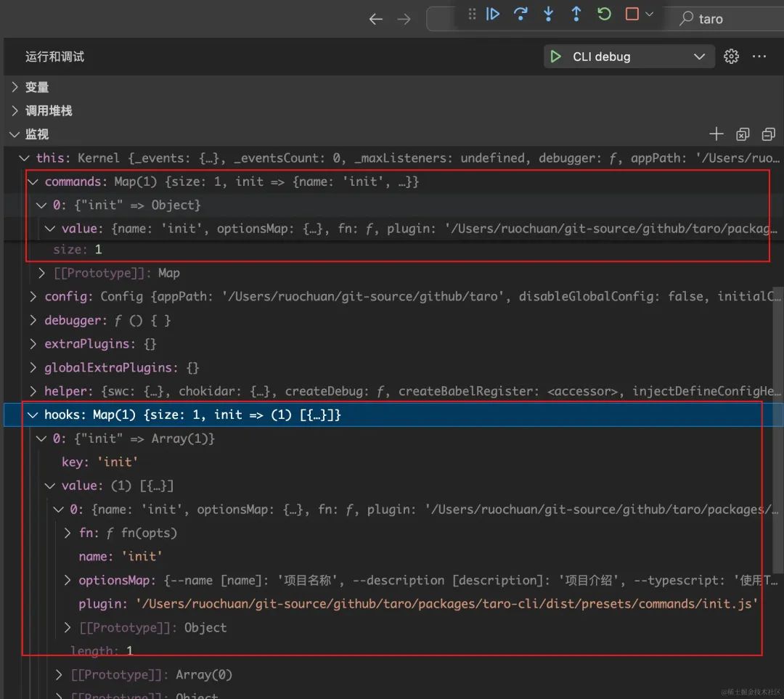The height and width of the screenshot is (699, 784).
Task: Collapse the 监视 section
Action: click(15, 134)
